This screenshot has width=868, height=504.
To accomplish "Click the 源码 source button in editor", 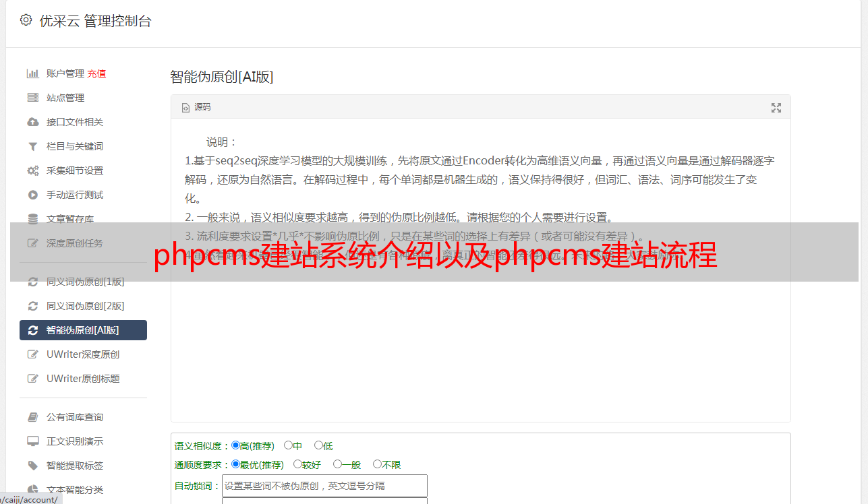I will [x=196, y=107].
